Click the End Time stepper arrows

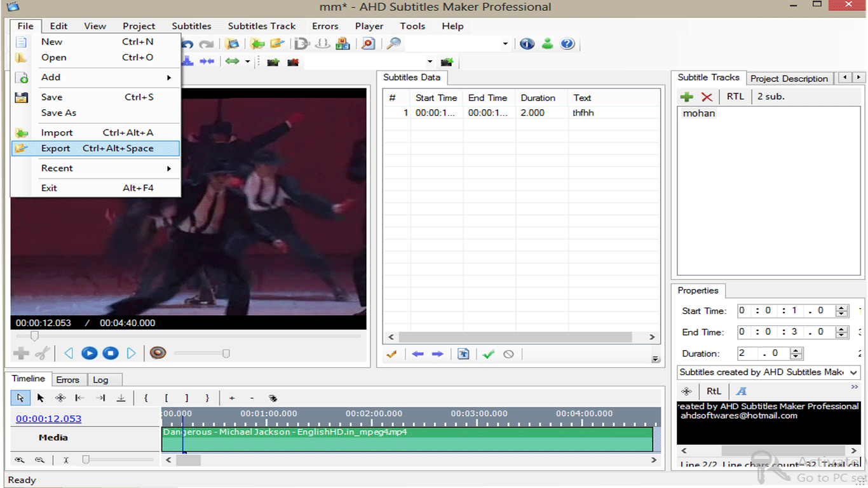(x=842, y=332)
